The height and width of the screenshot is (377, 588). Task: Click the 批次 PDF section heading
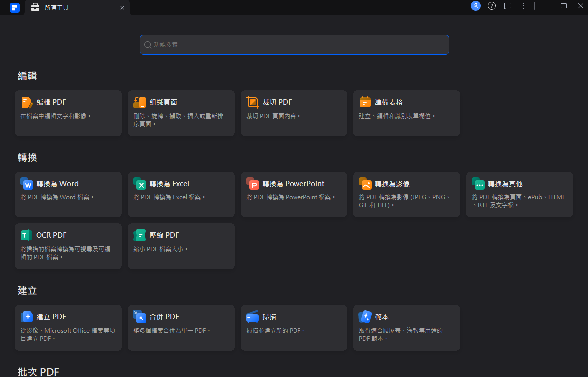pos(38,372)
